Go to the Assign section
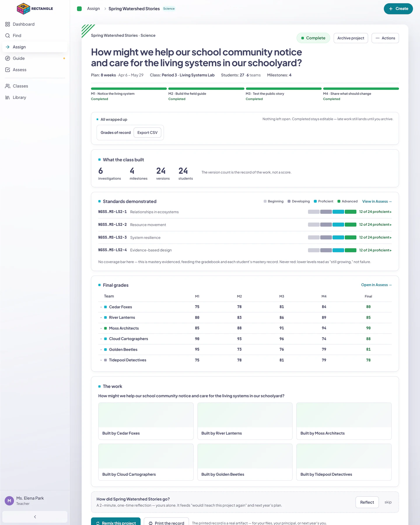Screen dimensions: 420x525 [x=35, y=47]
